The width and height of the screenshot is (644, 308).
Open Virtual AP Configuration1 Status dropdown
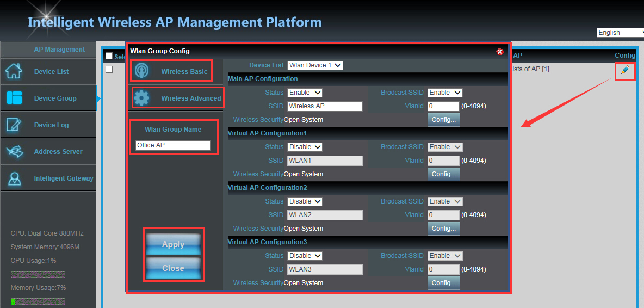coord(305,146)
